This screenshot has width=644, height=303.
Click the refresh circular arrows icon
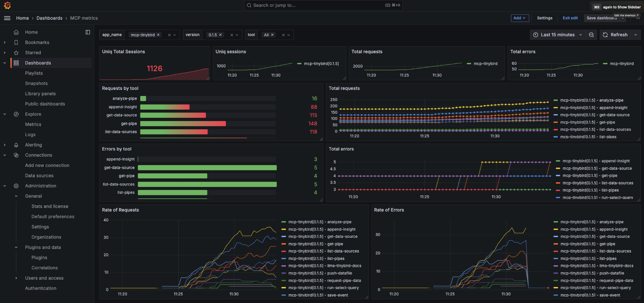[605, 35]
